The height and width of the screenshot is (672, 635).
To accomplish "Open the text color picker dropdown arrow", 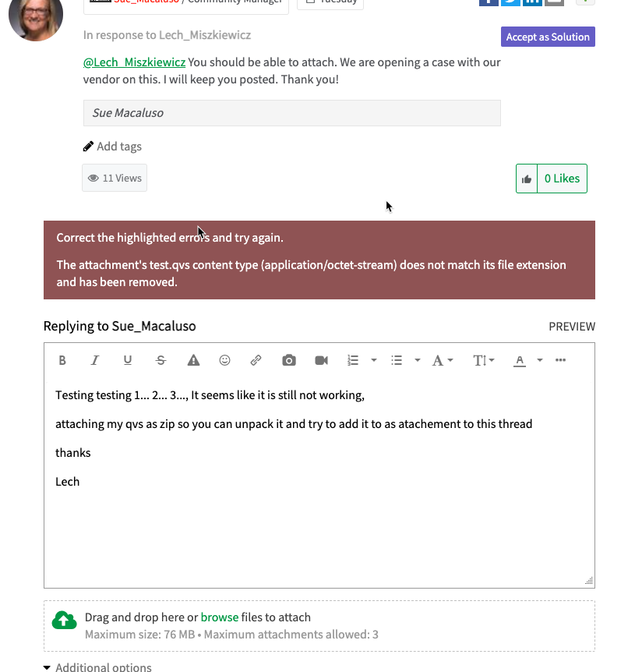I will [540, 360].
